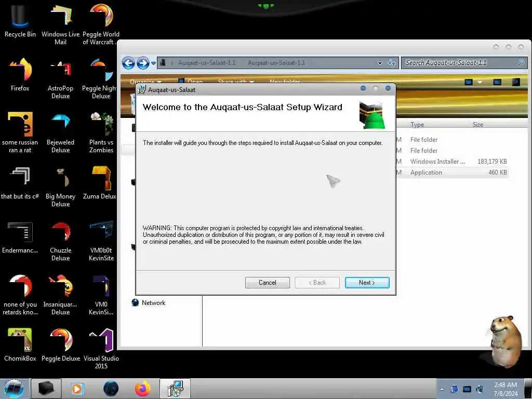532x399 pixels.
Task: Launch Firefox from the desktop
Action: tap(20, 75)
